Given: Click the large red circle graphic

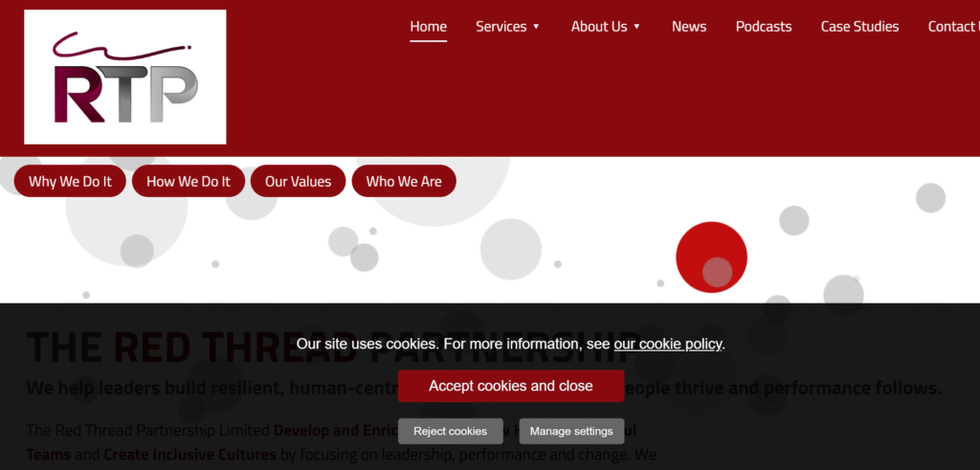Looking at the screenshot, I should pyautogui.click(x=711, y=257).
